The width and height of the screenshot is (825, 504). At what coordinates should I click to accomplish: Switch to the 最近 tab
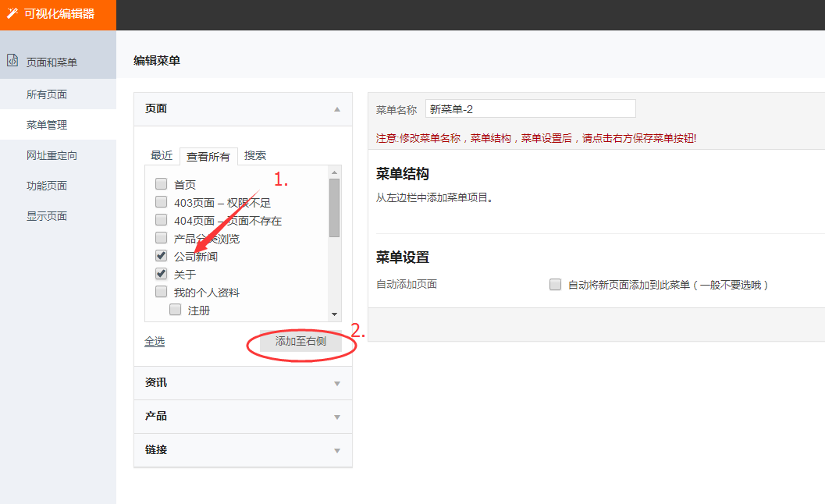(162, 155)
